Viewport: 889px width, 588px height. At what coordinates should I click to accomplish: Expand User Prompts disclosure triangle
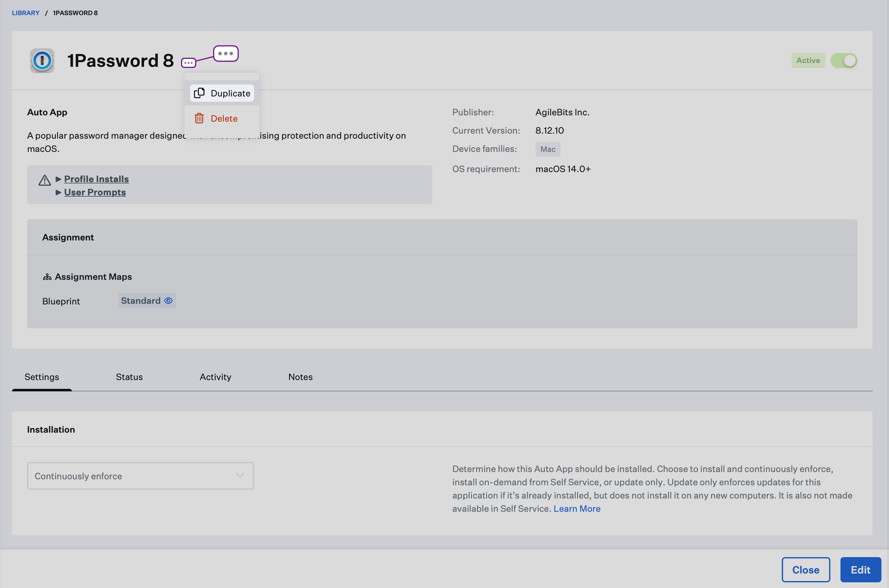pyautogui.click(x=59, y=192)
